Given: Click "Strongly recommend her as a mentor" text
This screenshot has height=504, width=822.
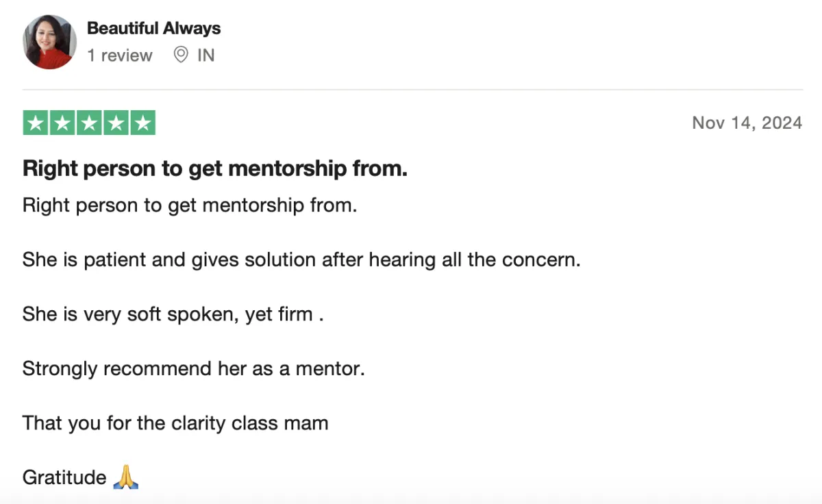Looking at the screenshot, I should (x=194, y=368).
